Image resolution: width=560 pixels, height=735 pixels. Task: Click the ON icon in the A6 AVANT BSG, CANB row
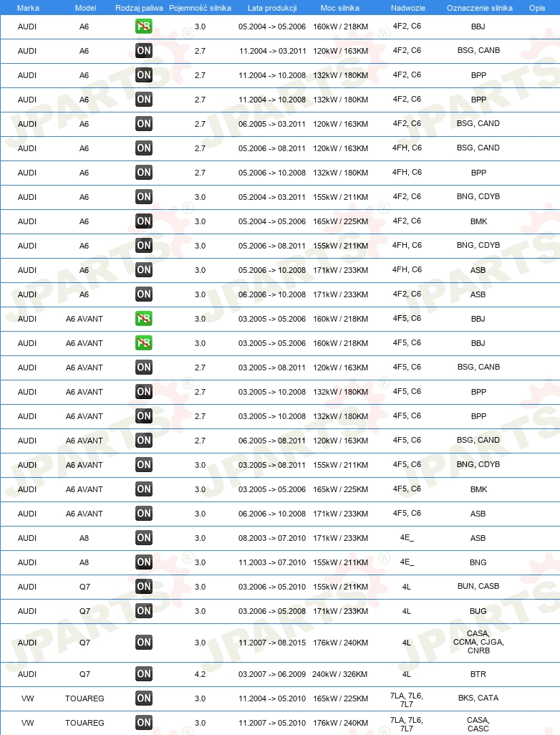pos(143,367)
